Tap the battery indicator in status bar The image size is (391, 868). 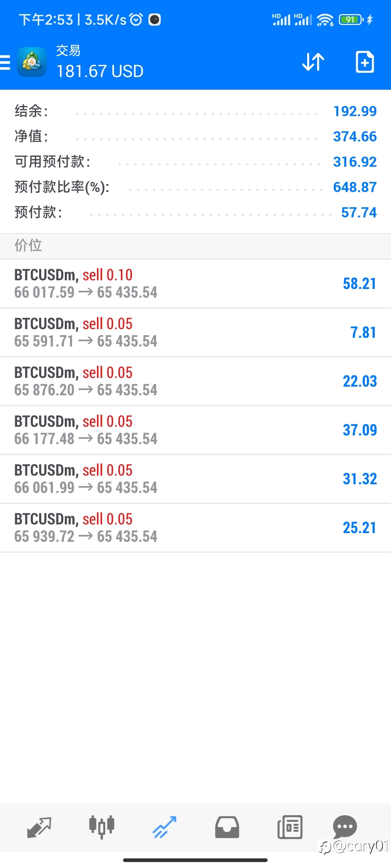coord(351,20)
